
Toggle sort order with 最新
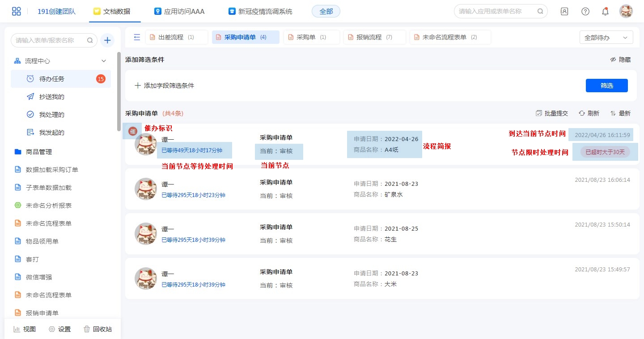[x=620, y=113]
